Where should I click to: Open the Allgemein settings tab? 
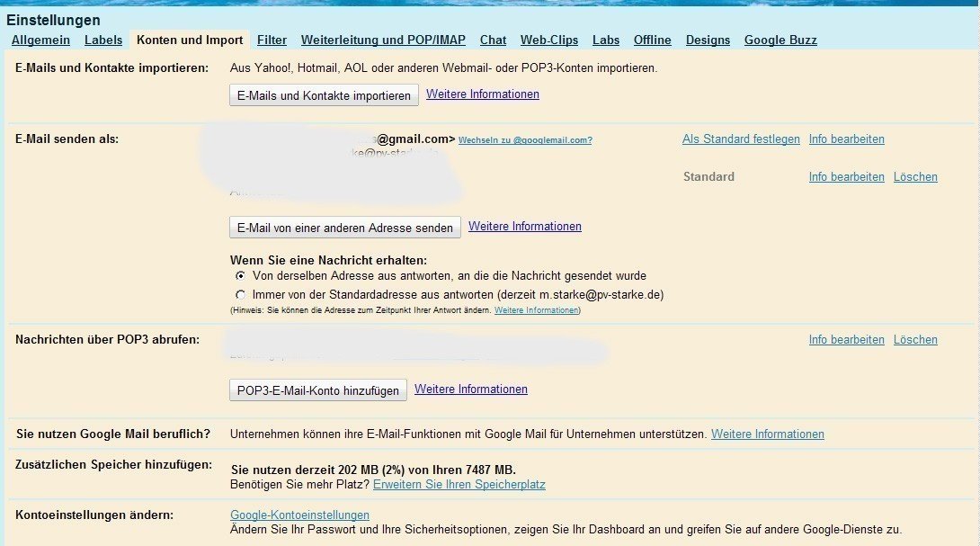[x=40, y=40]
